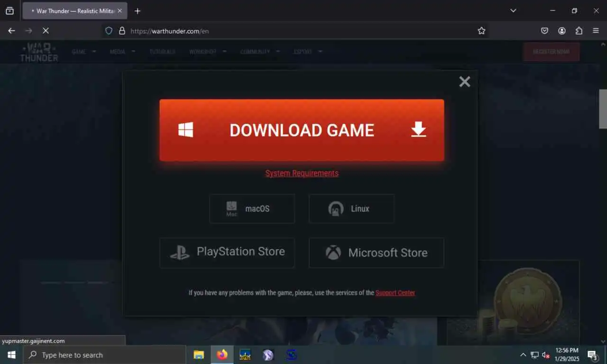Follow the Support Center link
Viewport: 607px width, 364px height.
(395, 293)
